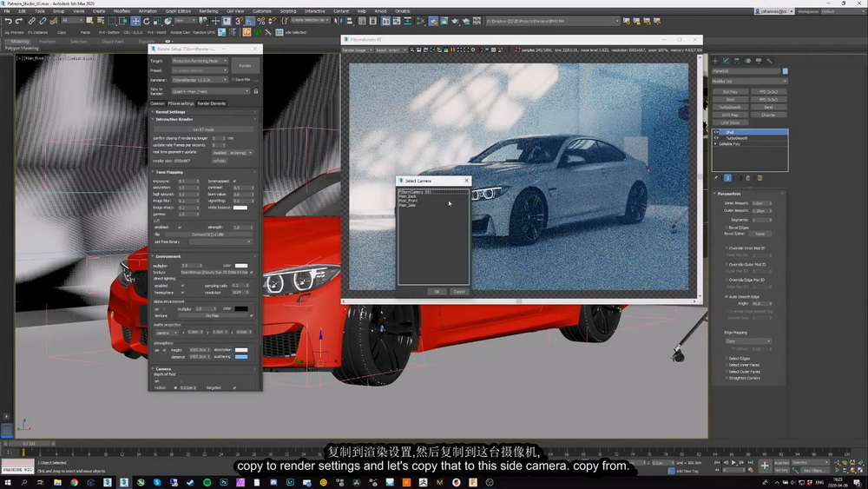Click Select by Name toolbar icon

point(101,21)
